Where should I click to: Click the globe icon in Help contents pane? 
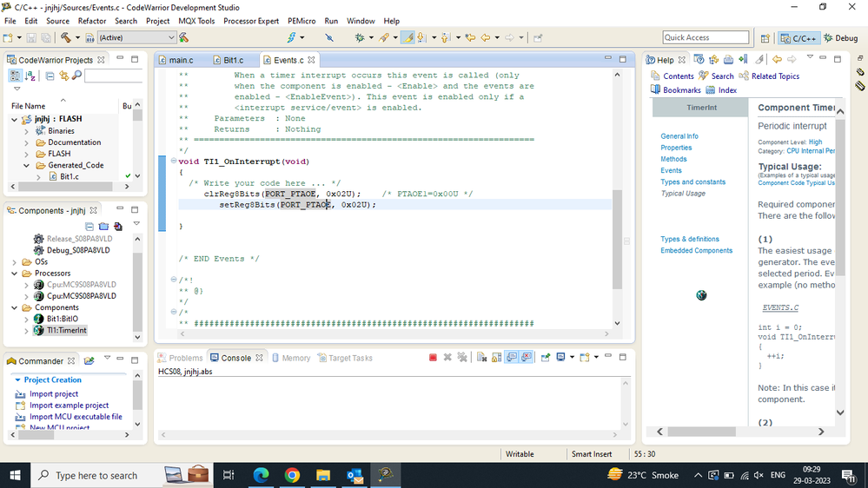pyautogui.click(x=701, y=295)
